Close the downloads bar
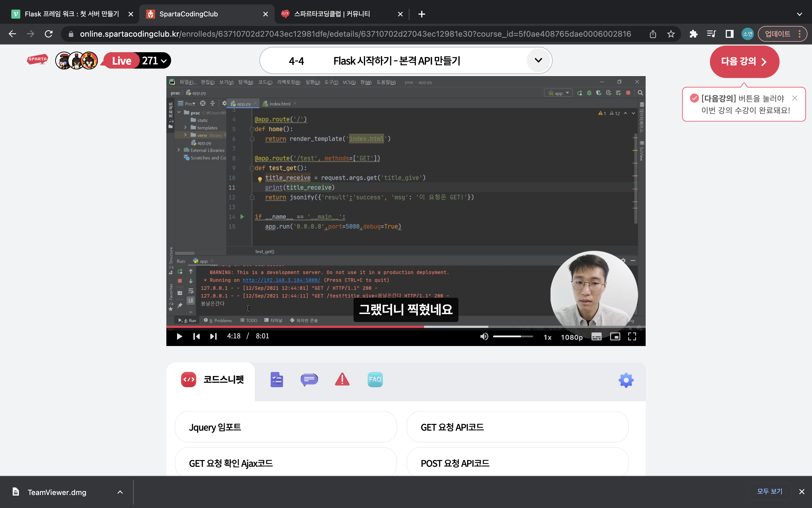 pos(802,492)
